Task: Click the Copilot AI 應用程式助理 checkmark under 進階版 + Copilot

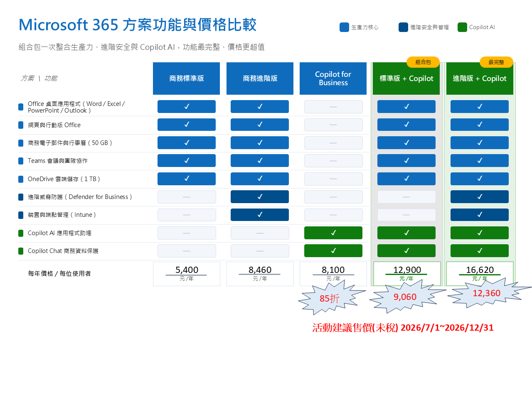Action: point(480,233)
